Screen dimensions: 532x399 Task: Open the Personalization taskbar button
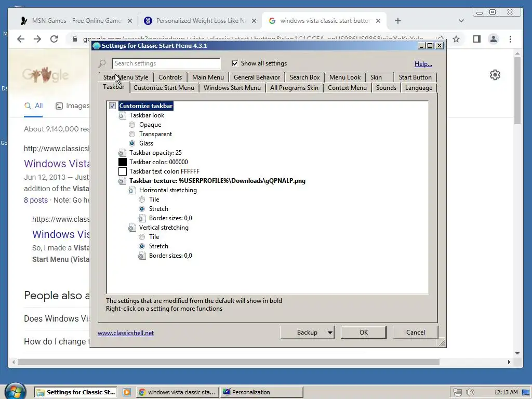261,392
